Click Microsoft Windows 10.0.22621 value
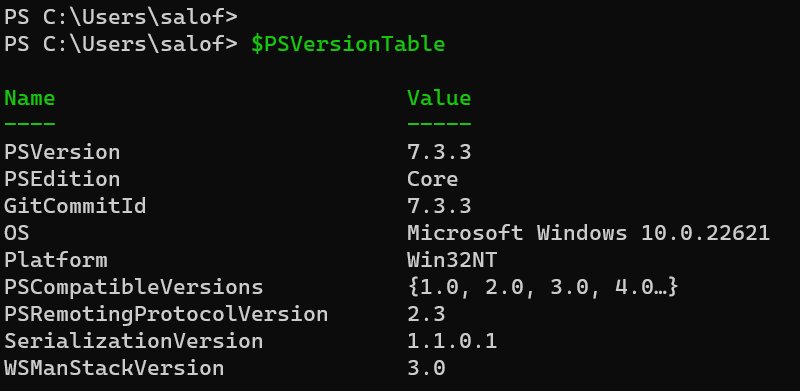This screenshot has width=800, height=391. pos(588,233)
